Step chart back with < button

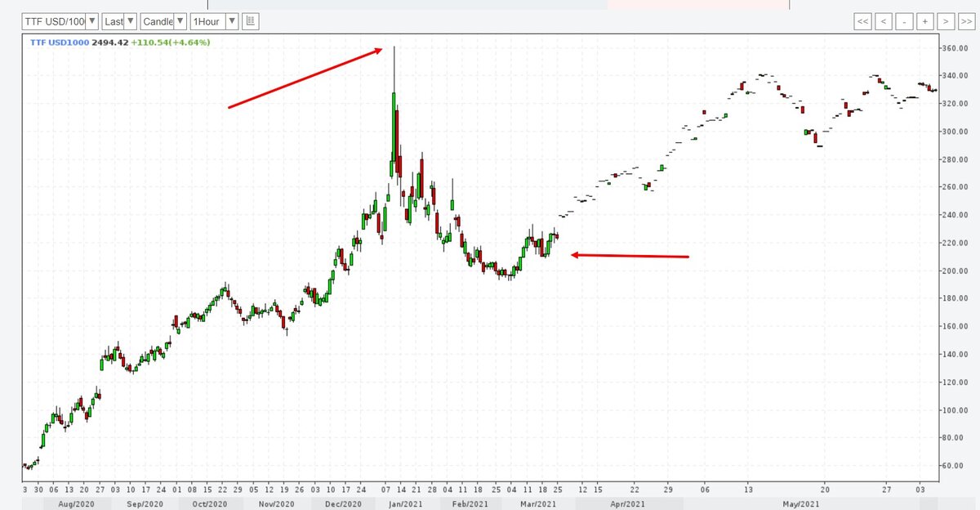click(884, 22)
